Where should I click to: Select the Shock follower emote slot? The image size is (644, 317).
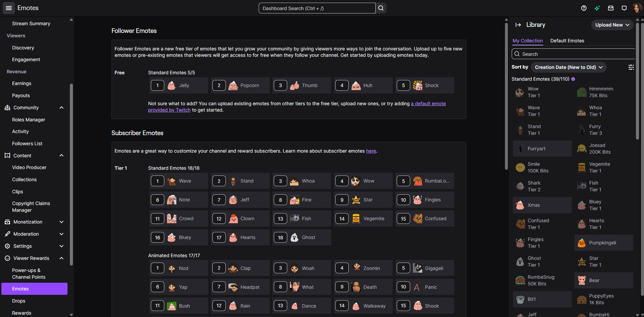pyautogui.click(x=425, y=85)
